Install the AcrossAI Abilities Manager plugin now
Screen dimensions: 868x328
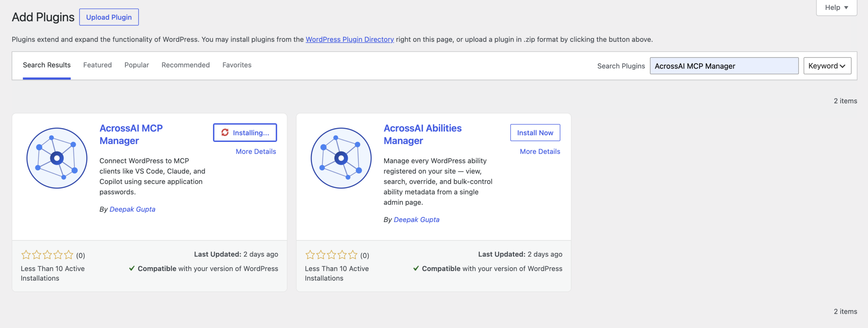click(535, 132)
